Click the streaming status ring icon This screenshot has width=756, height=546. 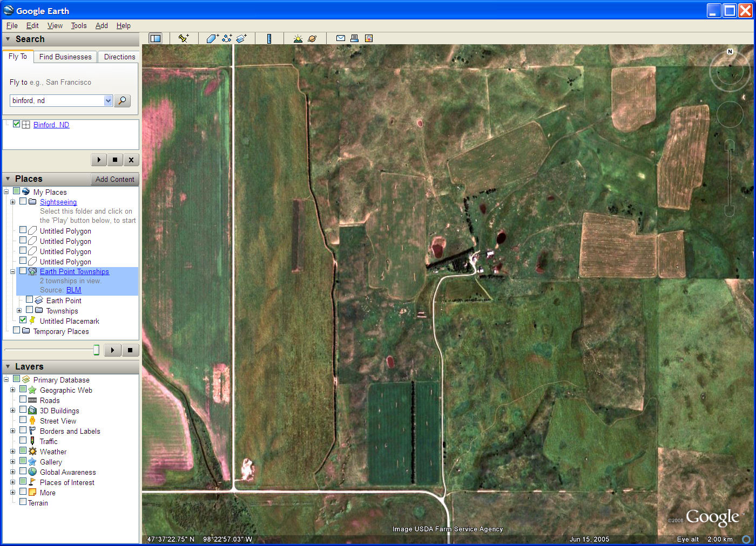coord(746,539)
